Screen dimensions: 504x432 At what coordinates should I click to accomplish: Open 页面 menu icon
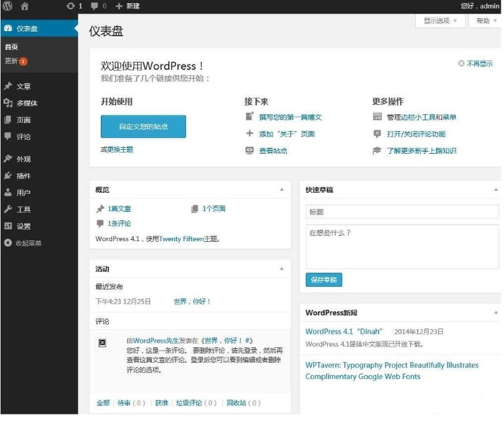point(8,120)
